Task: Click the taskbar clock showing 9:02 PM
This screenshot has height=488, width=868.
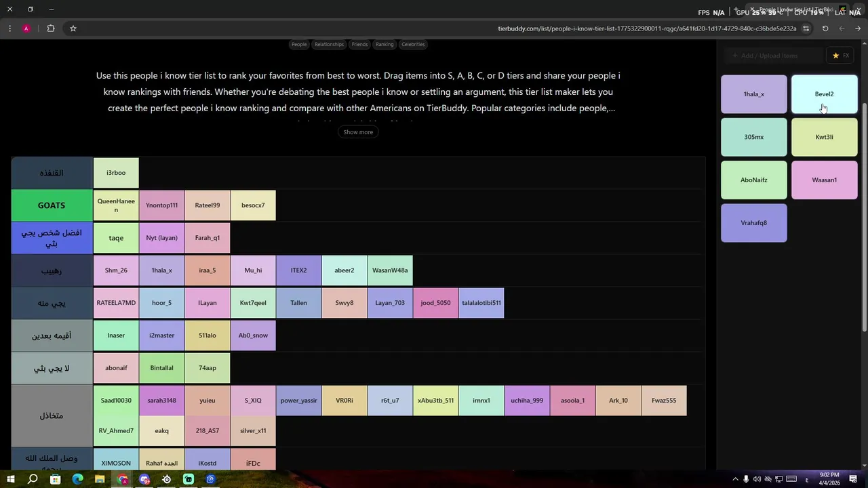Action: point(830,479)
